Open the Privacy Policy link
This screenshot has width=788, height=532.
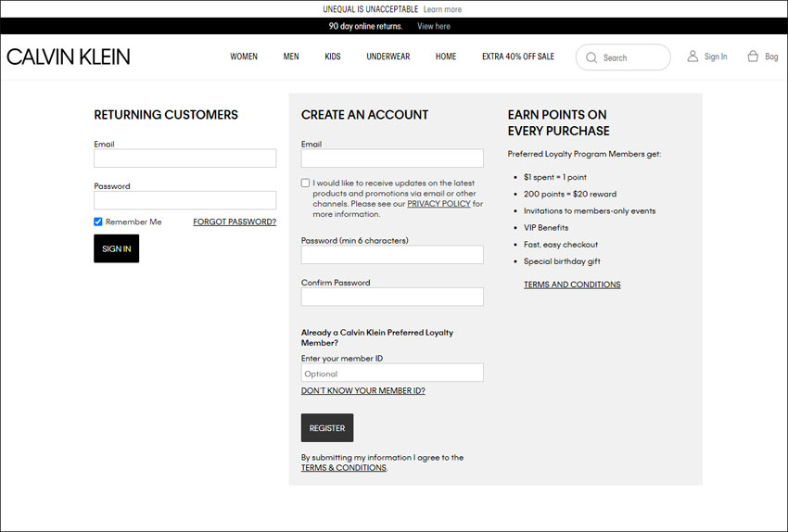click(x=438, y=204)
